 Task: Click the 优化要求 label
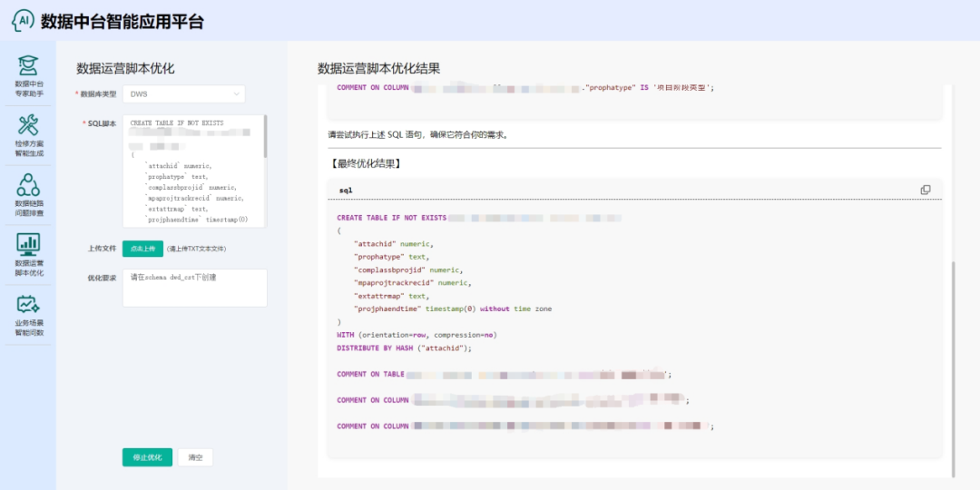102,279
